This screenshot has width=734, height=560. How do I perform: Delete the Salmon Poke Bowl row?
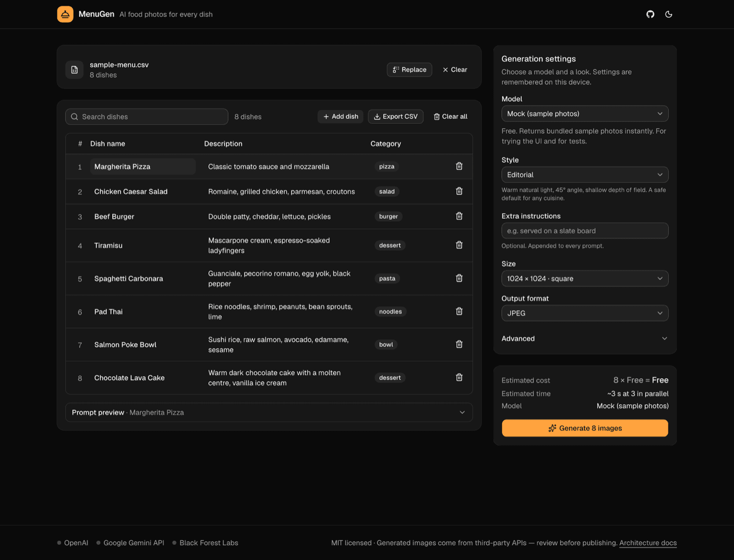tap(459, 344)
